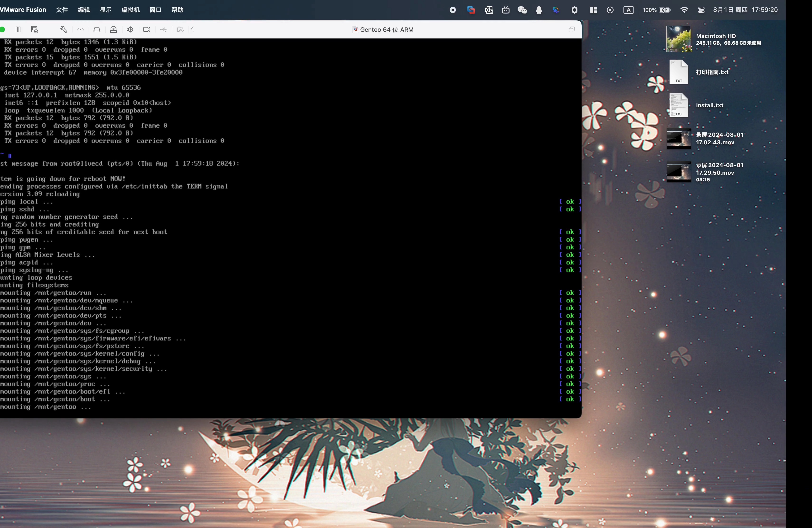The image size is (812, 528).
Task: Select the 打印指南.txt desktop file
Action: point(679,72)
